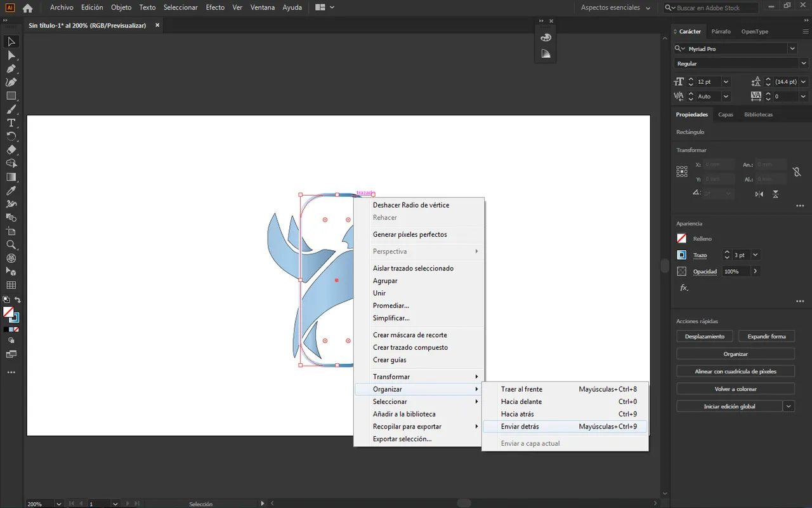Toggle constrain width and height proportions
This screenshot has width=812, height=508.
click(x=797, y=172)
